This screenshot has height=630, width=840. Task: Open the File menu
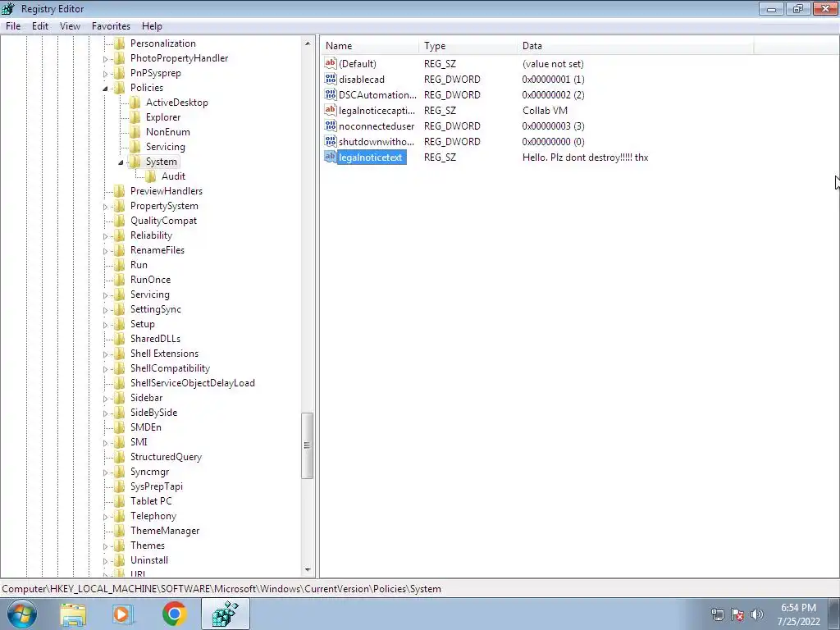[x=13, y=25]
